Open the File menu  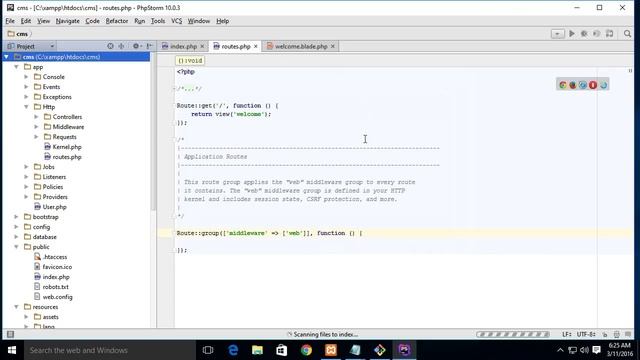[10, 21]
